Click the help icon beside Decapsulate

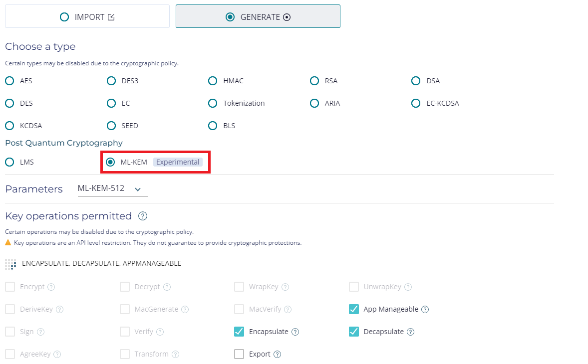(x=410, y=332)
